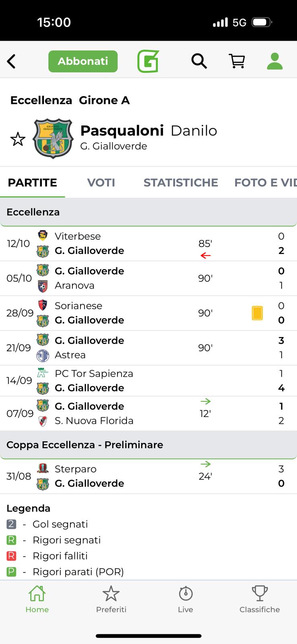Go to Home in bottom navigation
297x644 pixels.
37,599
